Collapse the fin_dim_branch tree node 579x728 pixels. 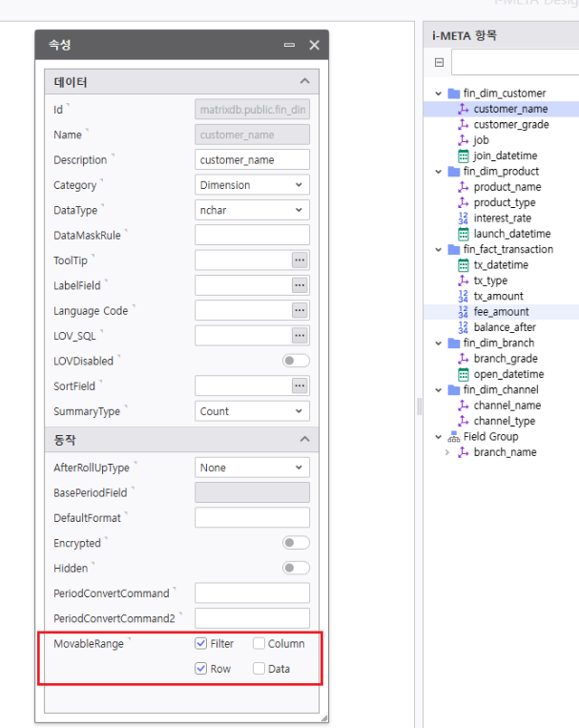(x=439, y=343)
